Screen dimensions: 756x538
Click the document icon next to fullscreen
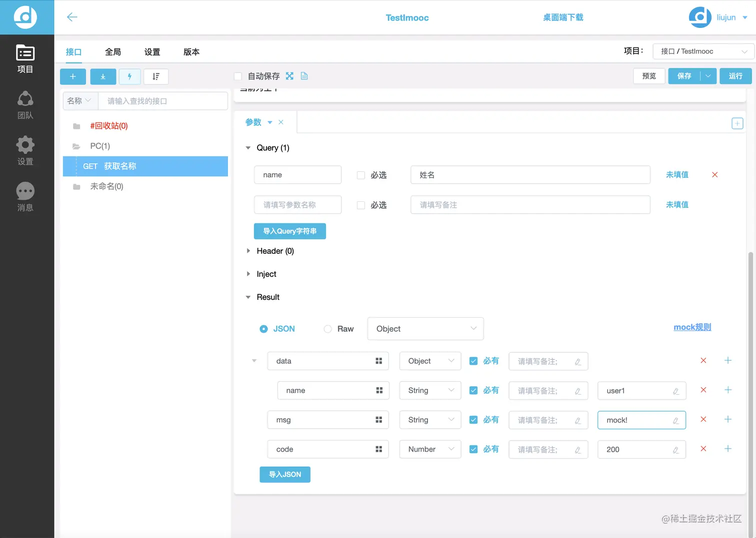pos(304,76)
